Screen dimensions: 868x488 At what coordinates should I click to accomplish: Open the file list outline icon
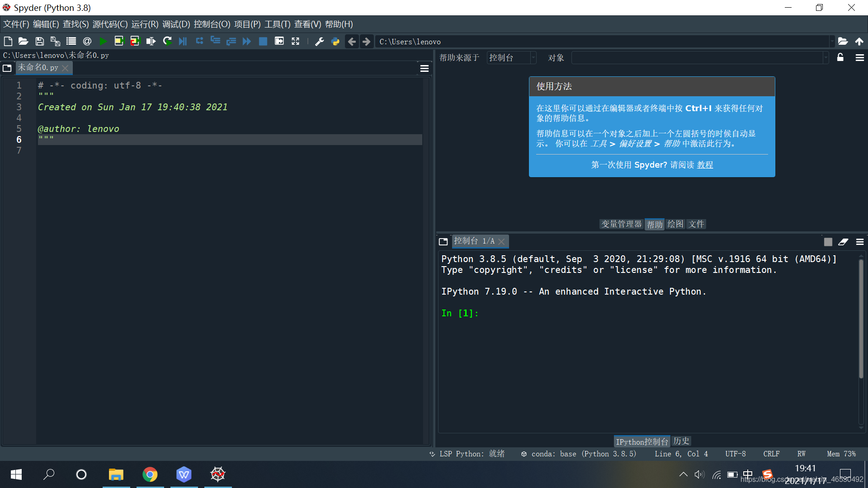click(x=71, y=41)
